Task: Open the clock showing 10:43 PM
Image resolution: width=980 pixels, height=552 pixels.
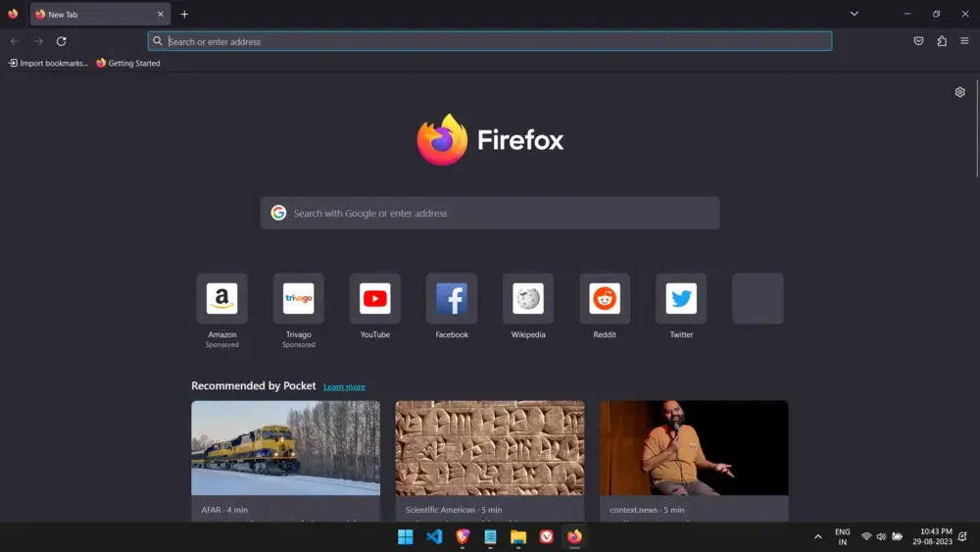Action: pos(932,537)
